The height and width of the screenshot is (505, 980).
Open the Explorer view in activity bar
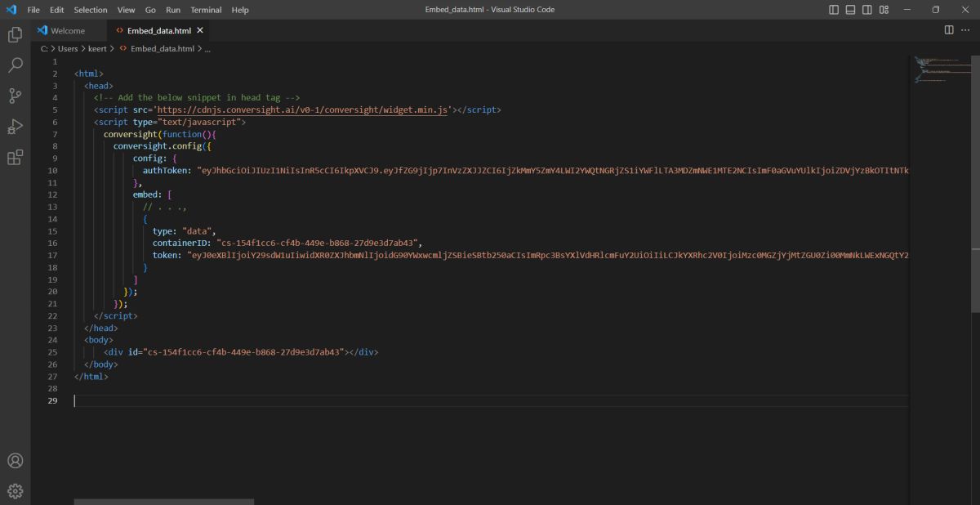tap(15, 34)
